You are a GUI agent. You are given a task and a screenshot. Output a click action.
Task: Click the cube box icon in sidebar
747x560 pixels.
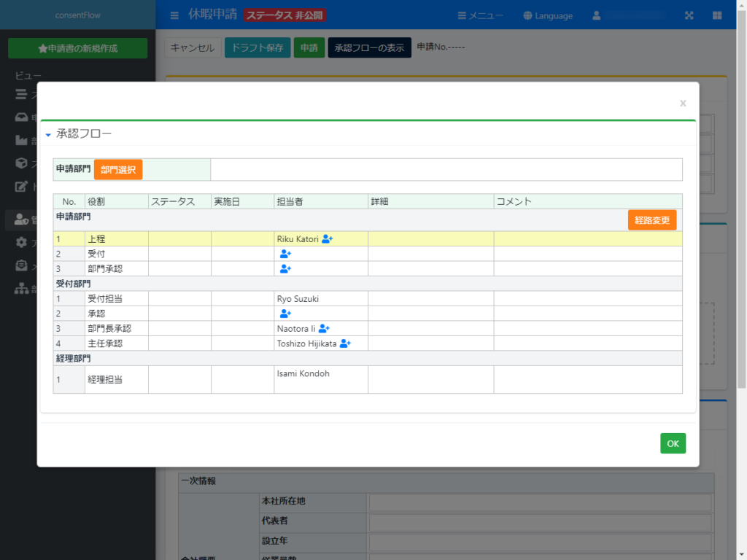click(x=21, y=163)
